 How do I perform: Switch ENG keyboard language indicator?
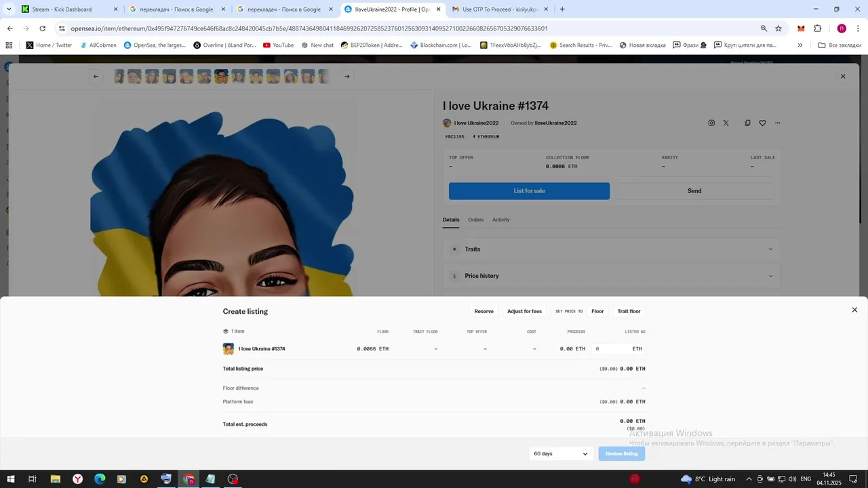[806, 479]
